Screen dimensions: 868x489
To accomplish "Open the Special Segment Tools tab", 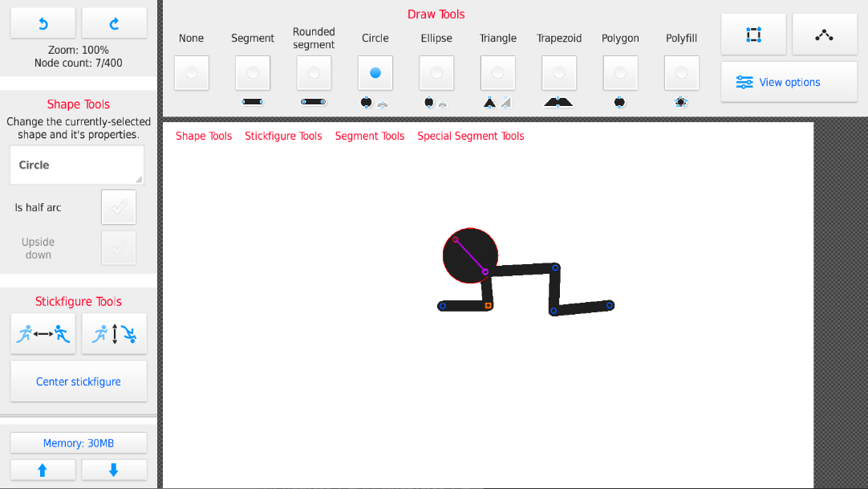I will coord(471,137).
